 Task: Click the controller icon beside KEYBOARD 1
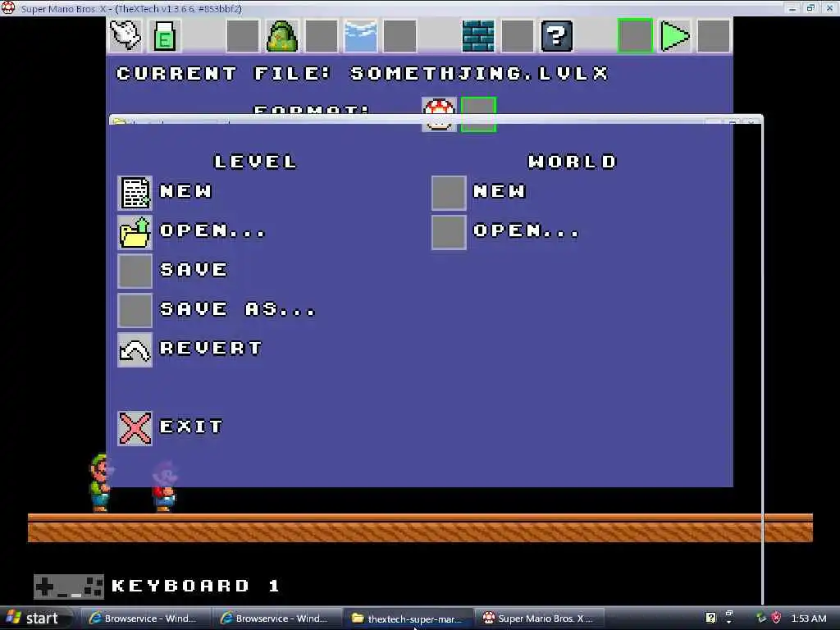[x=69, y=586]
